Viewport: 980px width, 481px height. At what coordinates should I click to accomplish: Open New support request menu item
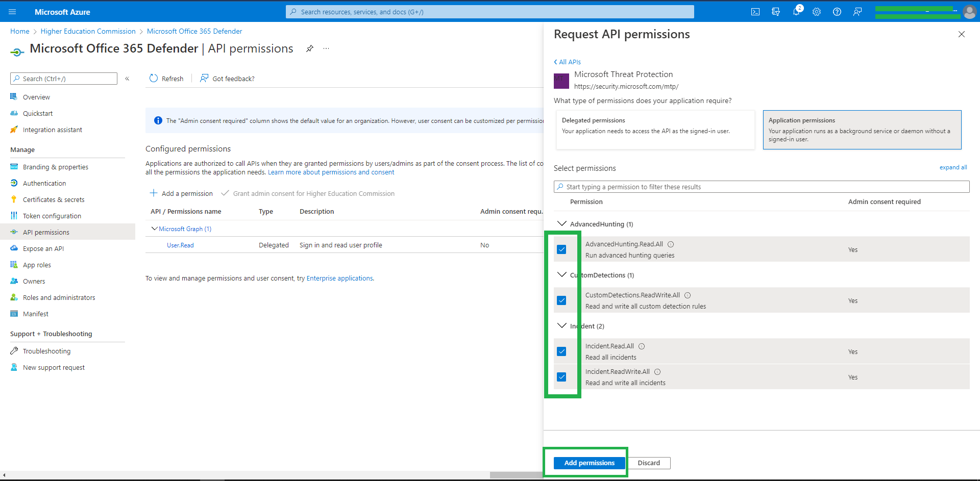(54, 367)
